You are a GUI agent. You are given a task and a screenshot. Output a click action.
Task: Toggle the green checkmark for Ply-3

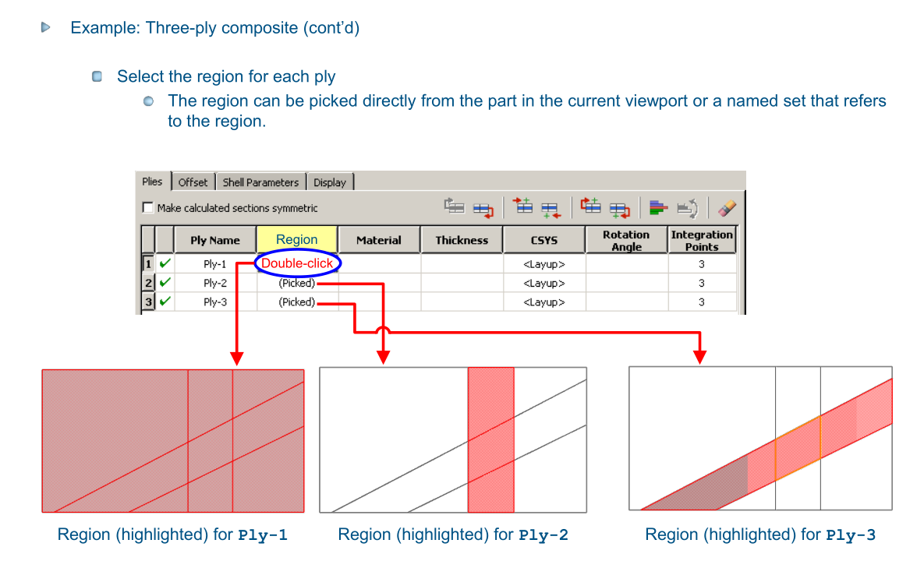165,302
